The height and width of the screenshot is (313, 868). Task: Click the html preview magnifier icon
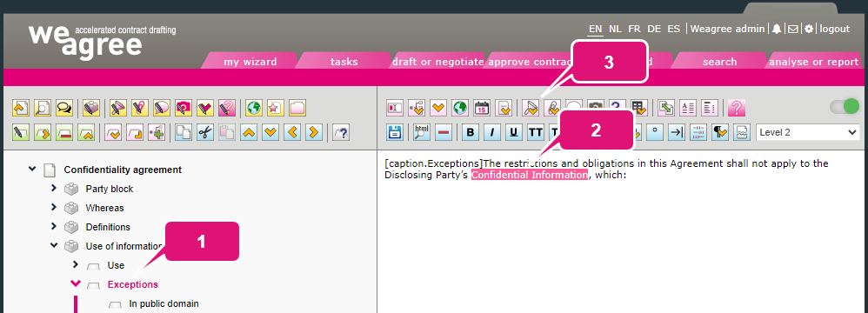pos(422,132)
